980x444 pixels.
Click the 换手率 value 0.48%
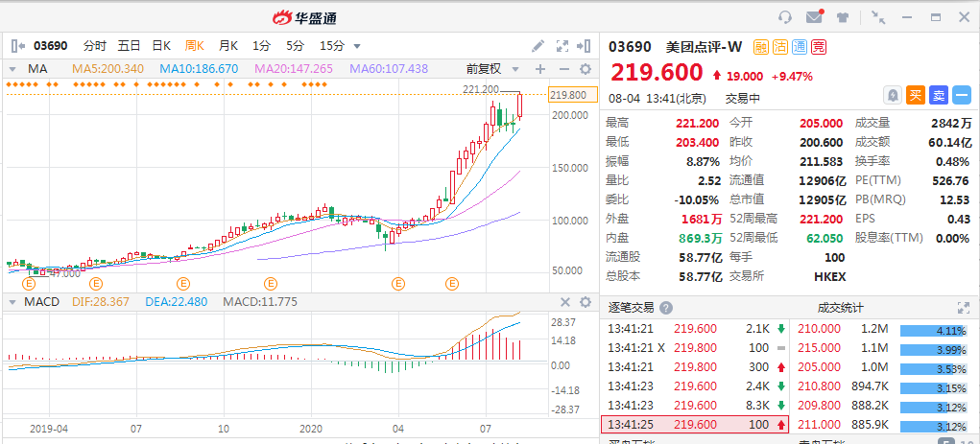click(953, 162)
